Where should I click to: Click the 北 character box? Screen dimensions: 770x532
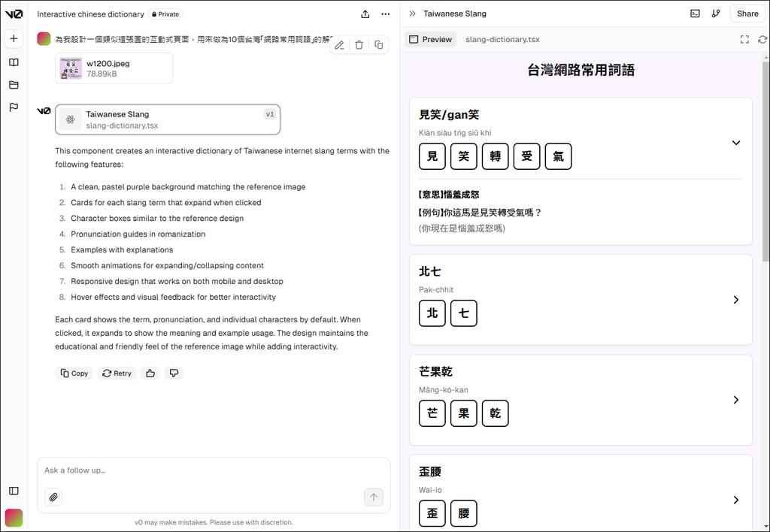[x=432, y=313]
